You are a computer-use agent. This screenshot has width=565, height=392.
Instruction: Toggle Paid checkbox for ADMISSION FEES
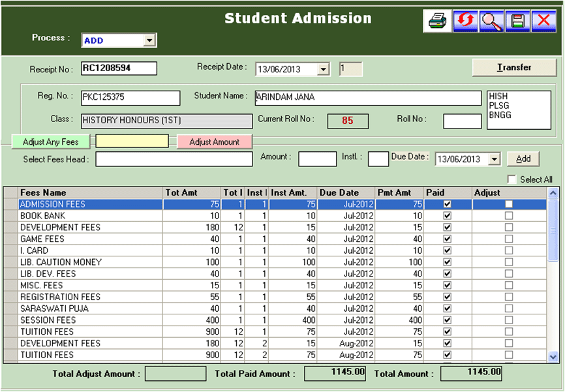click(447, 204)
